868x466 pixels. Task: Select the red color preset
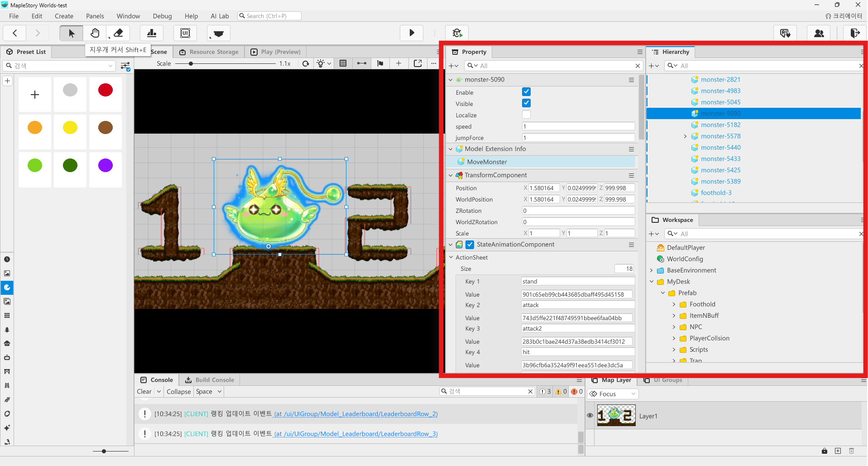pyautogui.click(x=106, y=91)
